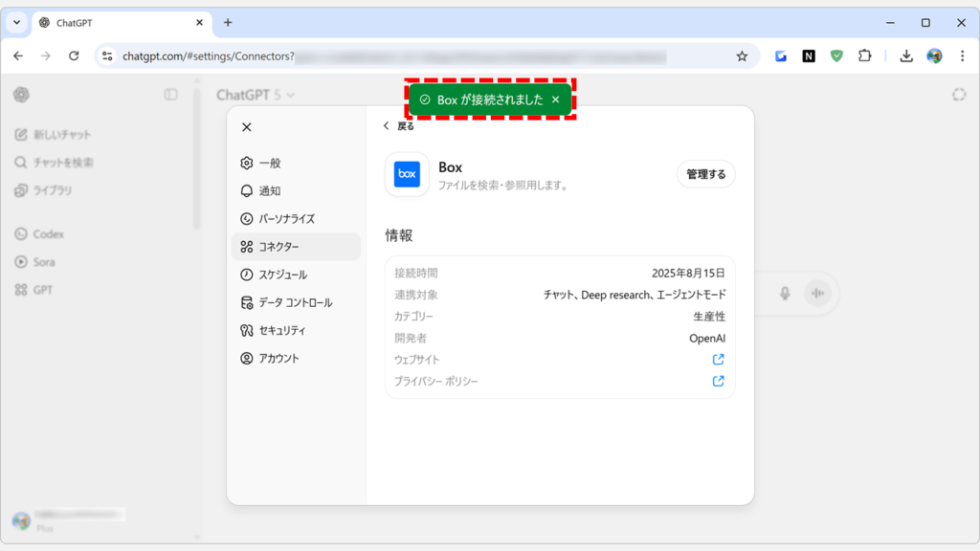
Task: Click the temporary chat icon at top right
Action: click(959, 95)
